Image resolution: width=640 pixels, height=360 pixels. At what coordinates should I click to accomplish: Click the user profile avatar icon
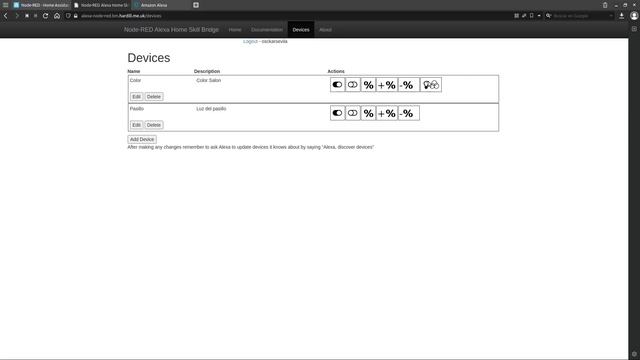pos(634,16)
